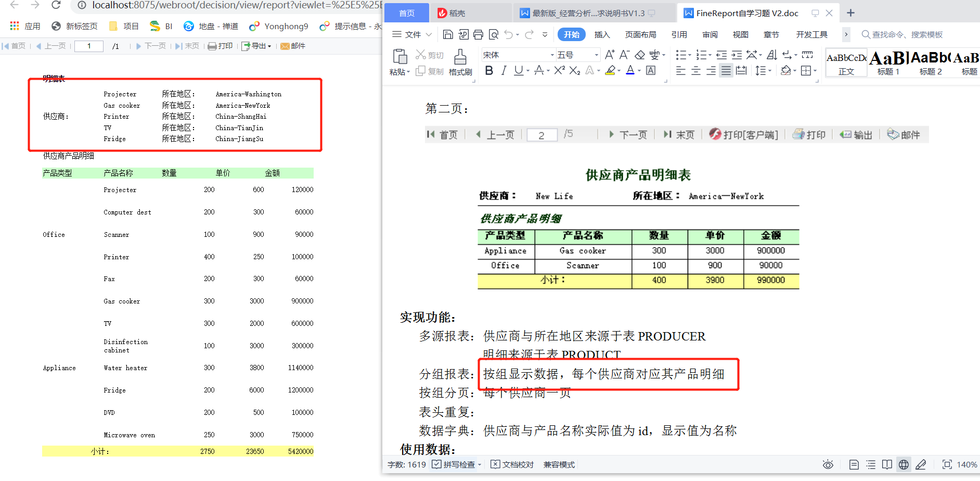Click the distributed alignment icon

click(x=741, y=70)
